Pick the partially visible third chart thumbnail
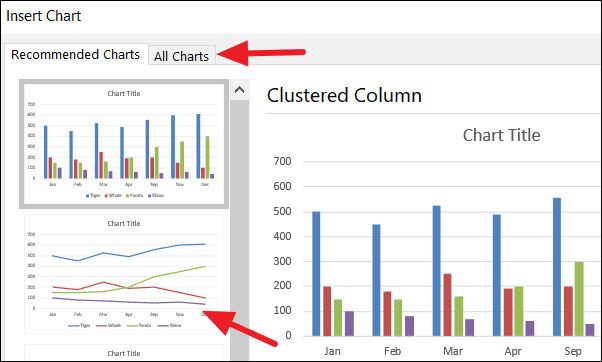The width and height of the screenshot is (602, 362). pyautogui.click(x=124, y=352)
